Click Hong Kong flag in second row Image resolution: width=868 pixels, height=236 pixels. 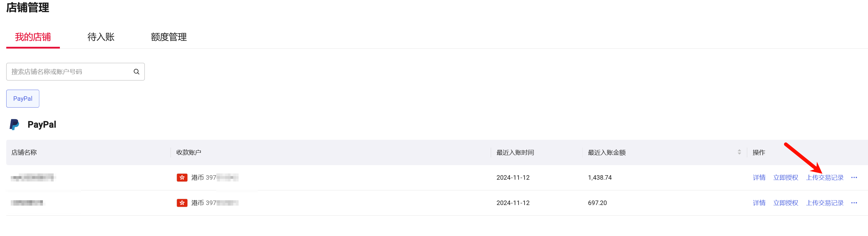182,203
